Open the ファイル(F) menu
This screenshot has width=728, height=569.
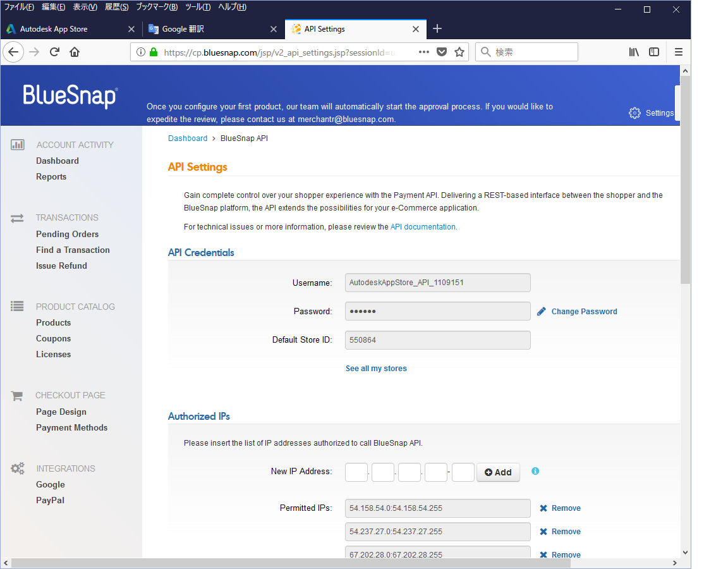tap(19, 7)
